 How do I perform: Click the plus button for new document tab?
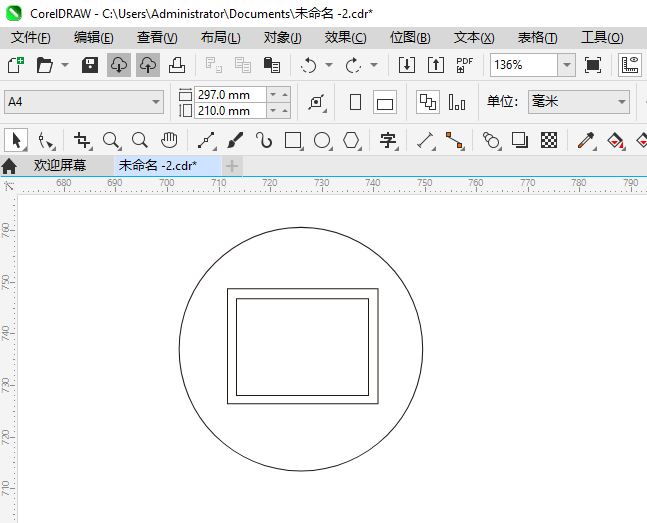click(x=232, y=166)
